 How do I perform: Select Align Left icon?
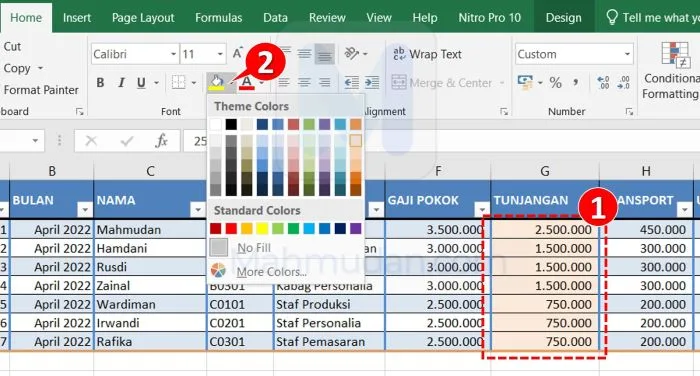pos(284,83)
